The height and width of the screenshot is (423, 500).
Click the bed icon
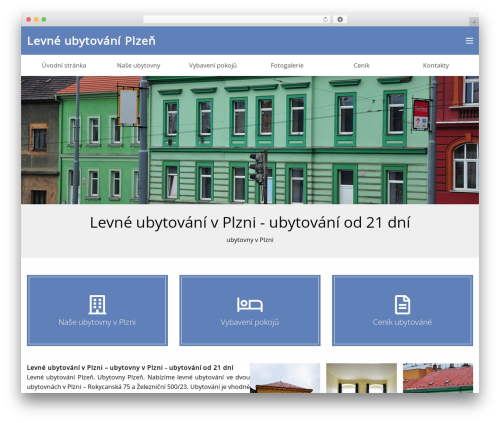point(250,304)
